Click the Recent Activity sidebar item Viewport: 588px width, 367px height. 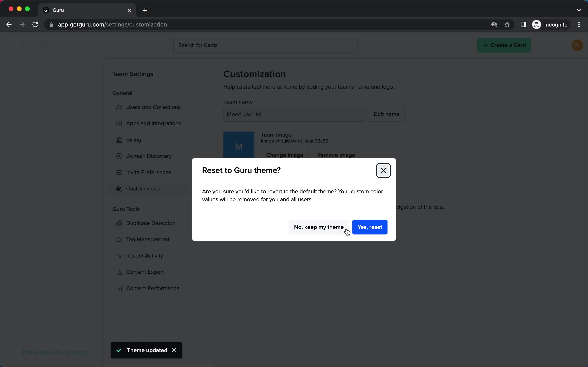click(144, 255)
